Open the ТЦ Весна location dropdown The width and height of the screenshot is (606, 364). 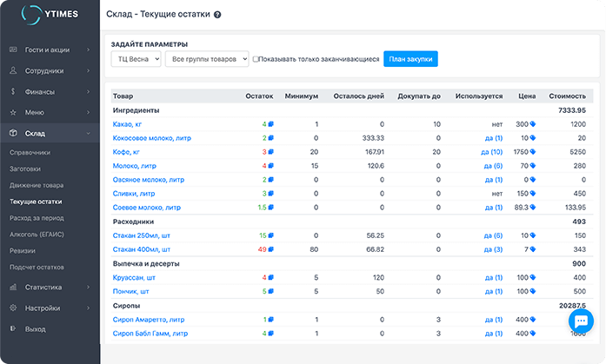coord(137,59)
